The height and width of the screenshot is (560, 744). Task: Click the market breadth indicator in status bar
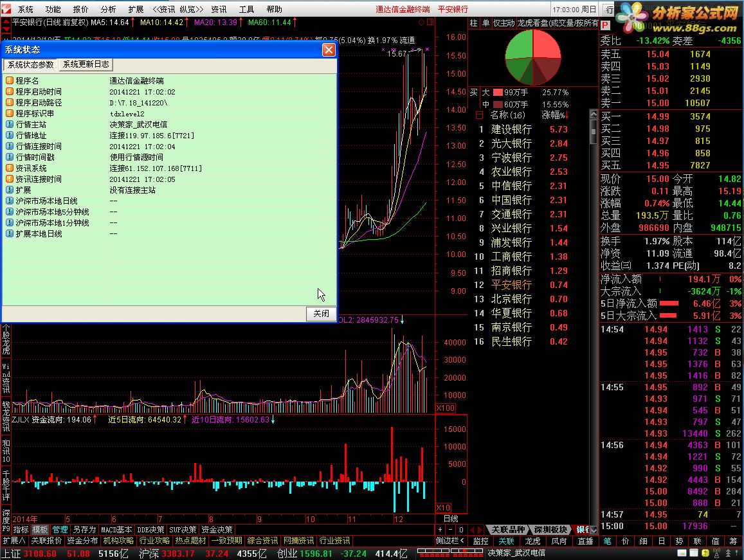pos(449,554)
